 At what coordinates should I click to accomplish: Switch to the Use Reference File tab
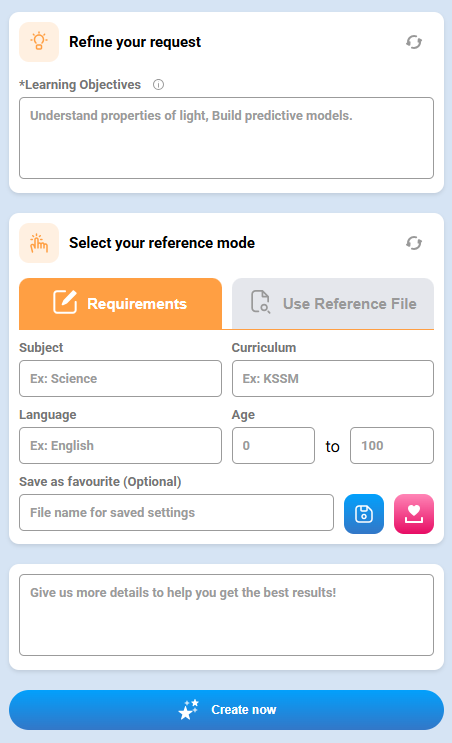pos(333,304)
